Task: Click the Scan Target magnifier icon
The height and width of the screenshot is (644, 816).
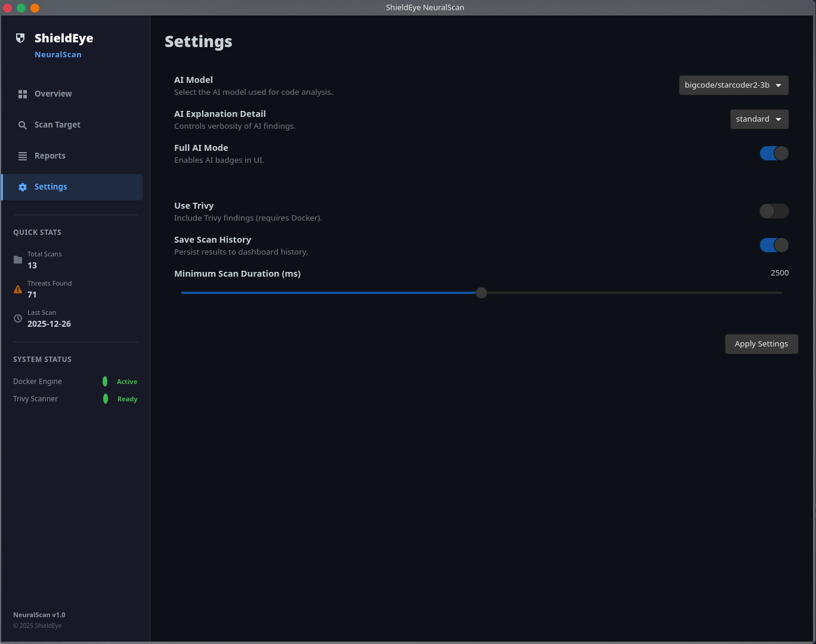Action: (x=23, y=125)
